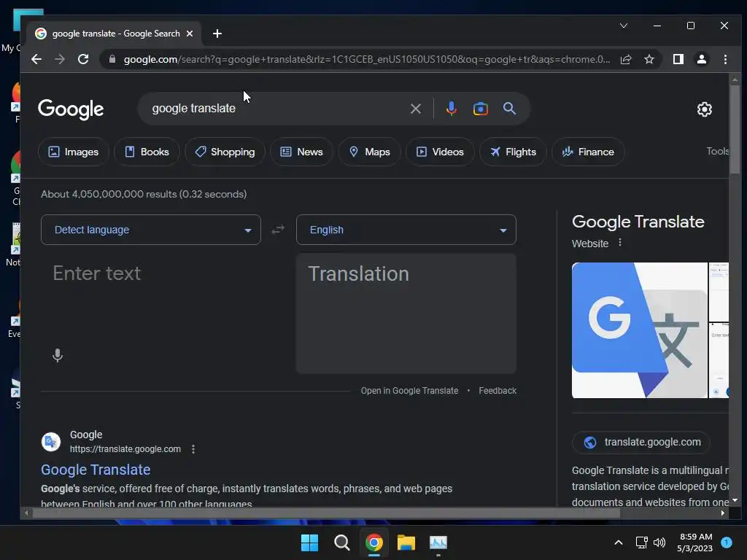Open Chrome's three-dot menu
This screenshot has width=747, height=560.
click(x=725, y=59)
